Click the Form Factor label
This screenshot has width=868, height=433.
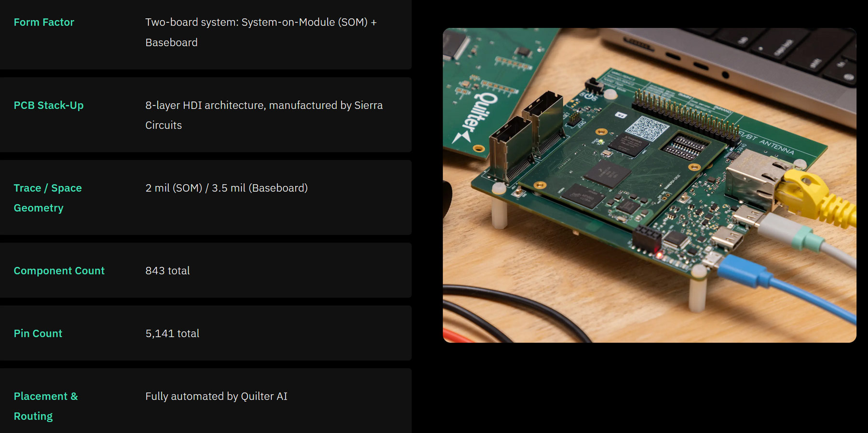tap(44, 22)
